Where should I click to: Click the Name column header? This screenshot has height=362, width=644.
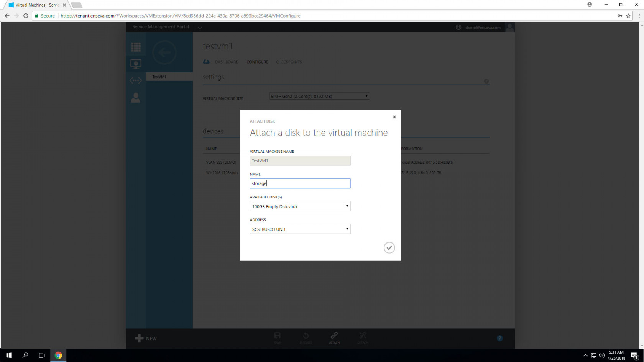tap(211, 149)
